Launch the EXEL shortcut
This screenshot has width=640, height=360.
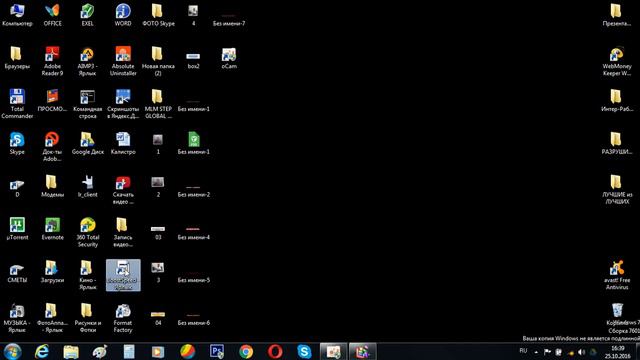click(87, 15)
